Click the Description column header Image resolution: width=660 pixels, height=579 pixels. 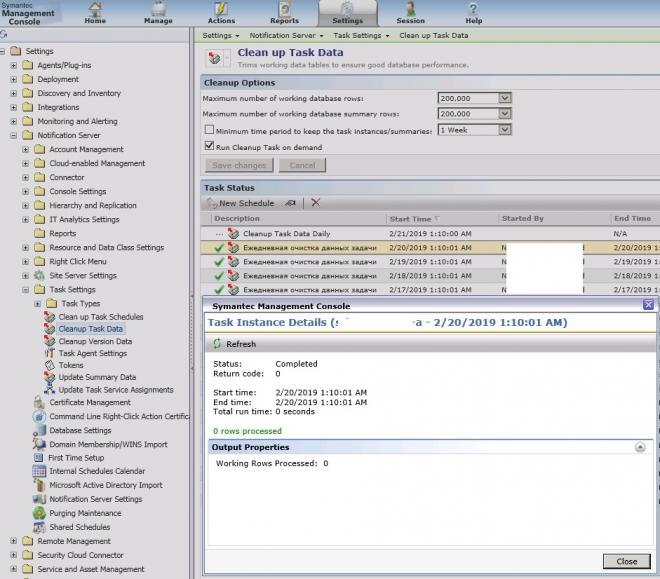(x=237, y=218)
